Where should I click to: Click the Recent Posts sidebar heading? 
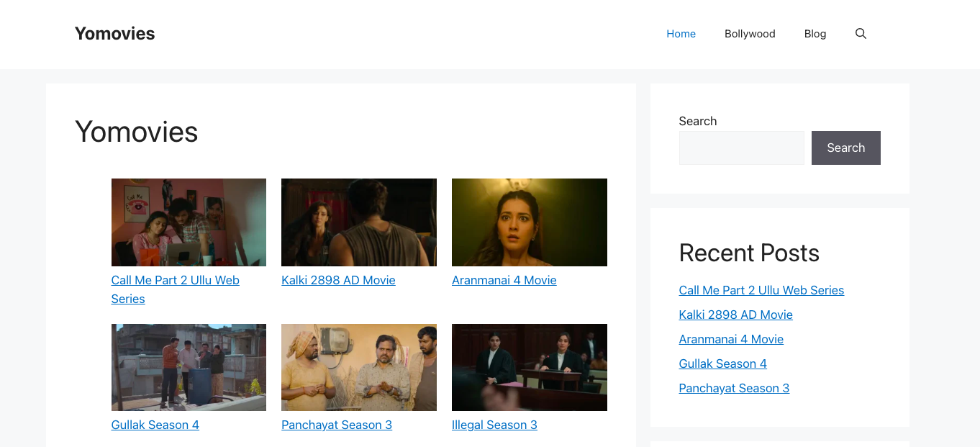pyautogui.click(x=749, y=253)
